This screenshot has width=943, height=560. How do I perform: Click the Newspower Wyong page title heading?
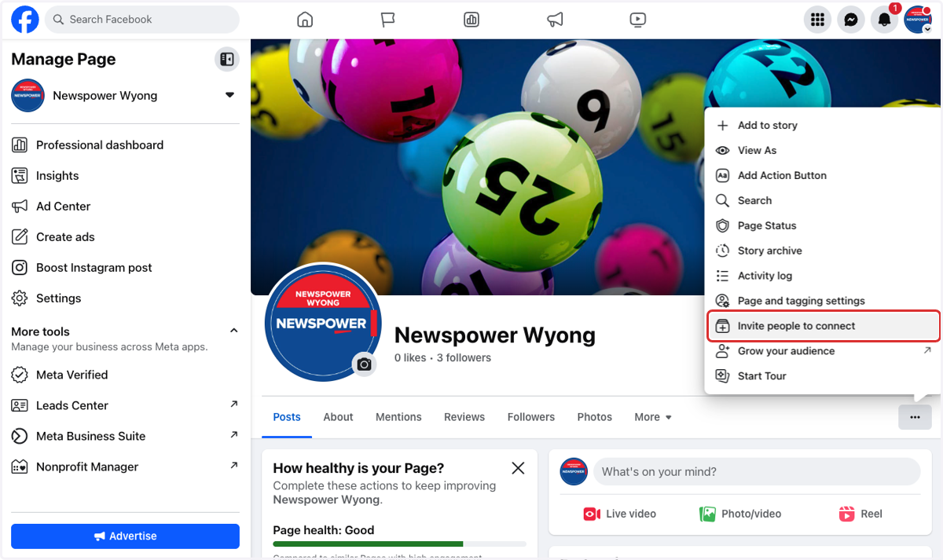(495, 335)
